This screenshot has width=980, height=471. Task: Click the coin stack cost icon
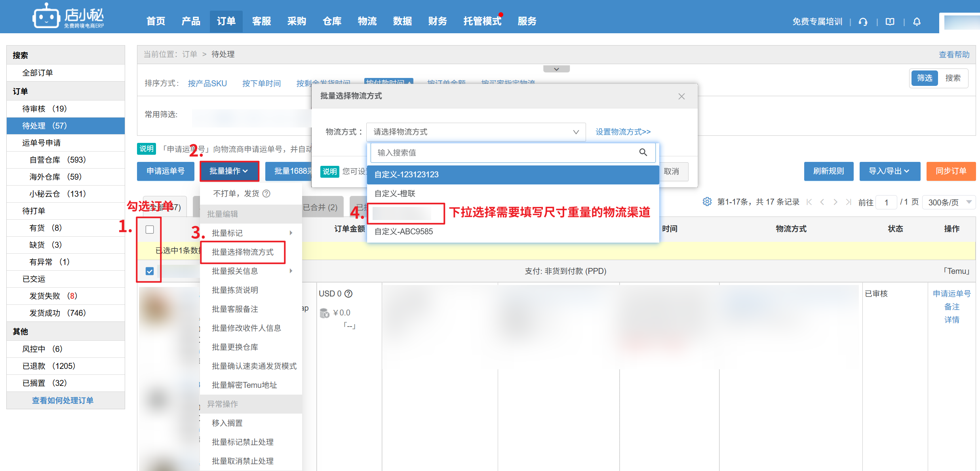[x=324, y=313]
